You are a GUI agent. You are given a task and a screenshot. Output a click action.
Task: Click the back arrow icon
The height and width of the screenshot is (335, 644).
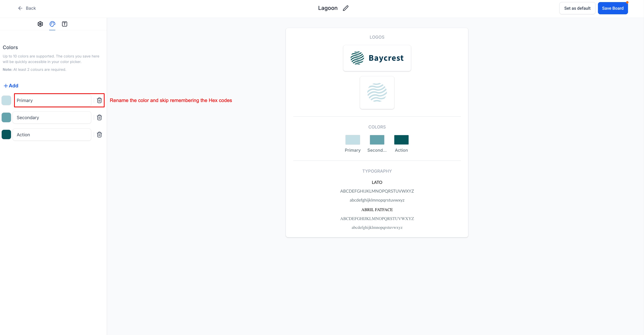(x=20, y=8)
